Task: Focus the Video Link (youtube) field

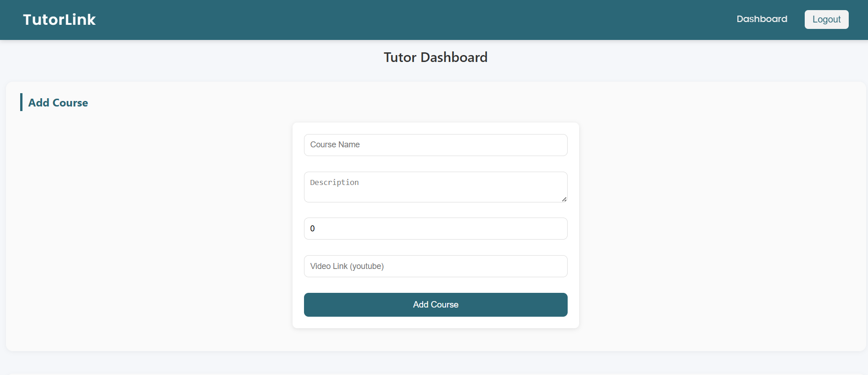Action: pyautogui.click(x=436, y=266)
